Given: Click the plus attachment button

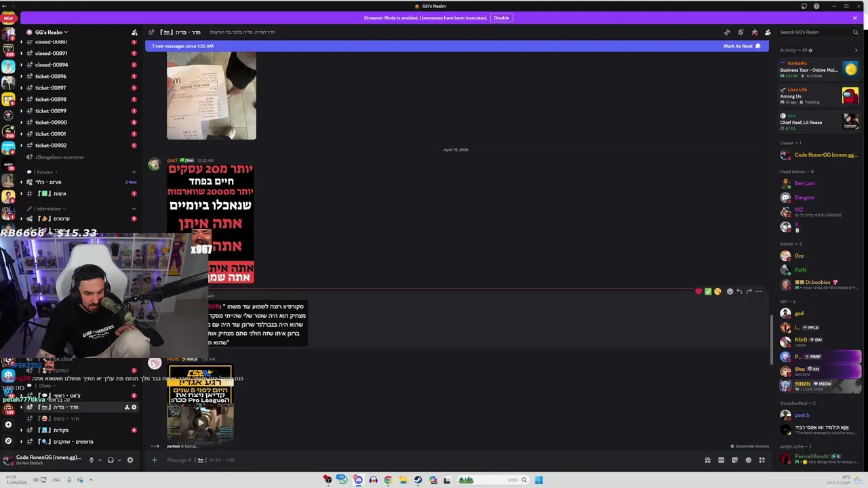Looking at the screenshot, I should 154,460.
